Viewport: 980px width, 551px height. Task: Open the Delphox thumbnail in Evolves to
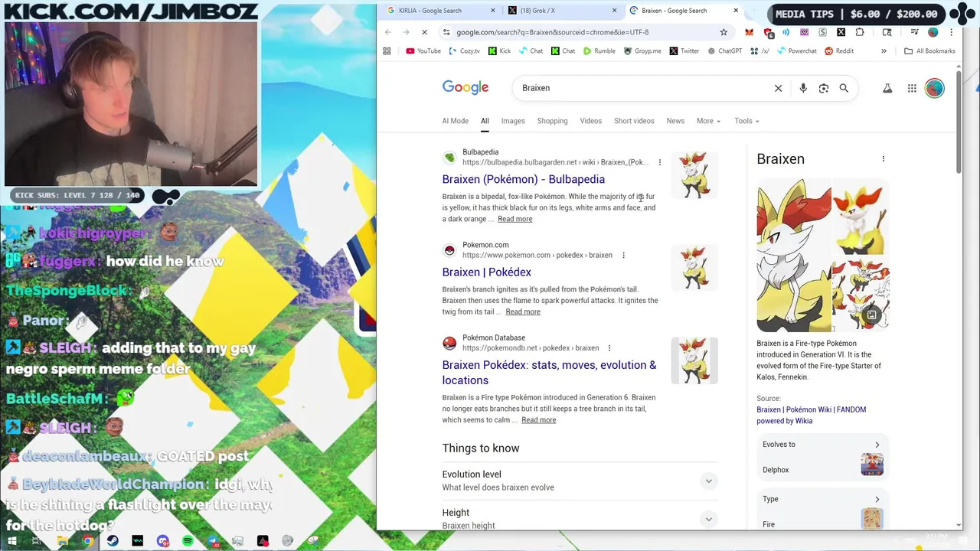point(872,464)
